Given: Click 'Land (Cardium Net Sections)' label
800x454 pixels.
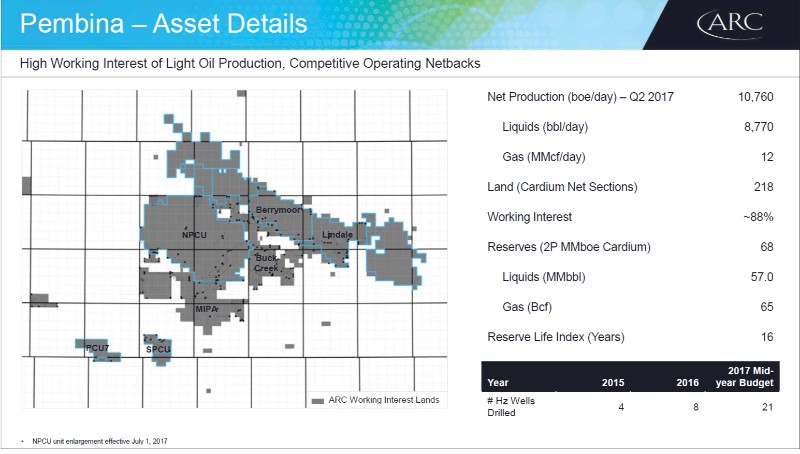Looking at the screenshot, I should pyautogui.click(x=562, y=187).
